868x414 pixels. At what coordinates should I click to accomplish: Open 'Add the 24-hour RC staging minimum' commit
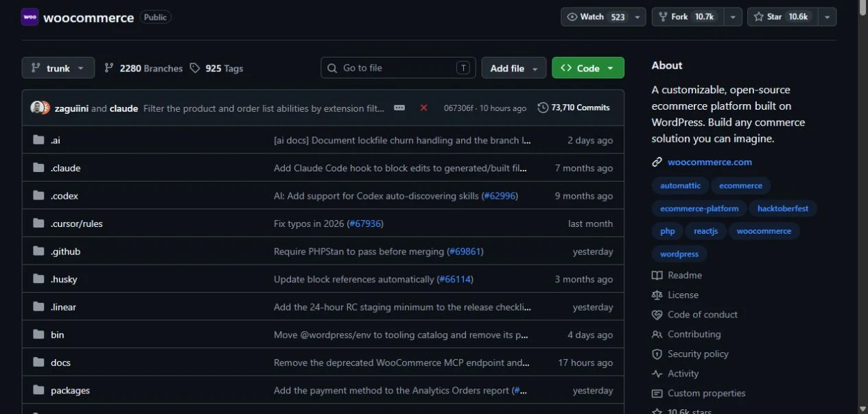click(402, 307)
